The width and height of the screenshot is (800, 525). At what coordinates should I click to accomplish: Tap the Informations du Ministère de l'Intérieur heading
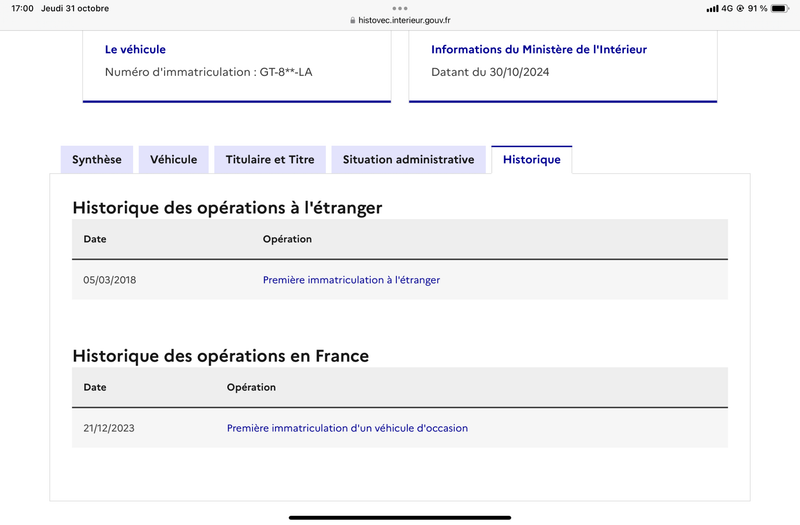tap(539, 49)
